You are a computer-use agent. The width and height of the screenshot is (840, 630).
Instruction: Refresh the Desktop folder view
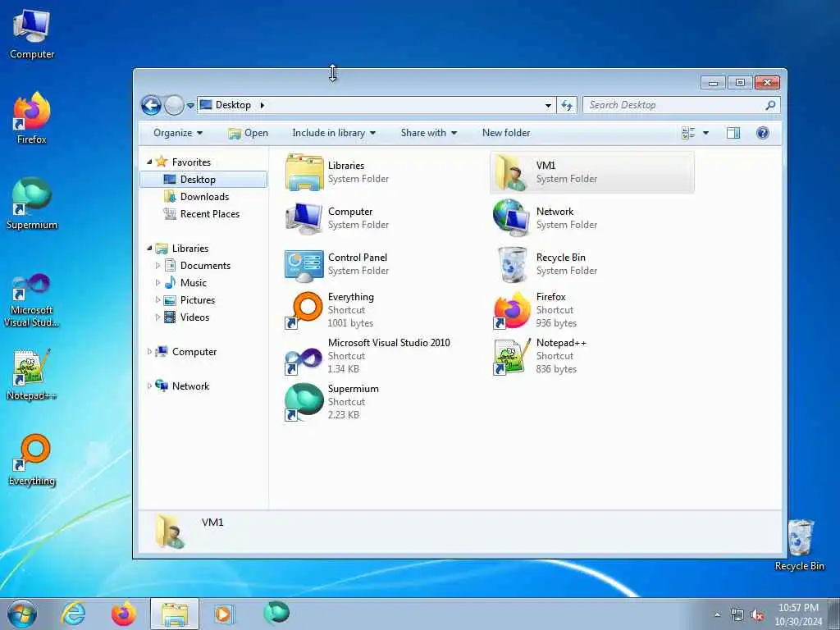click(567, 106)
